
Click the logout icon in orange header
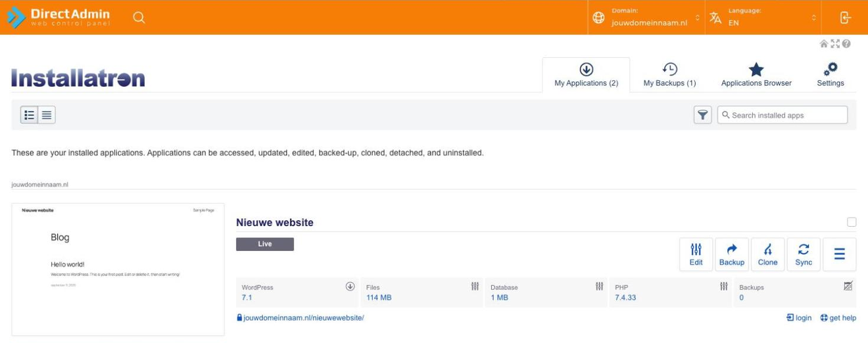coord(846,18)
